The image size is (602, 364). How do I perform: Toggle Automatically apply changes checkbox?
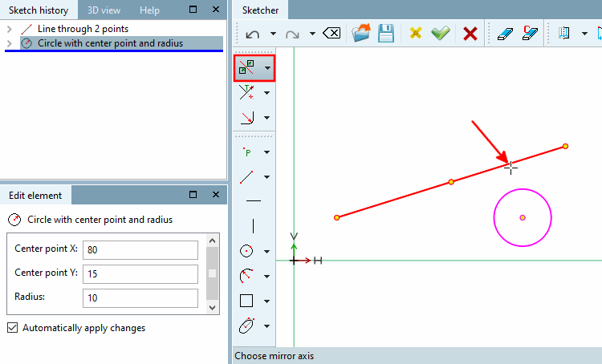[13, 328]
